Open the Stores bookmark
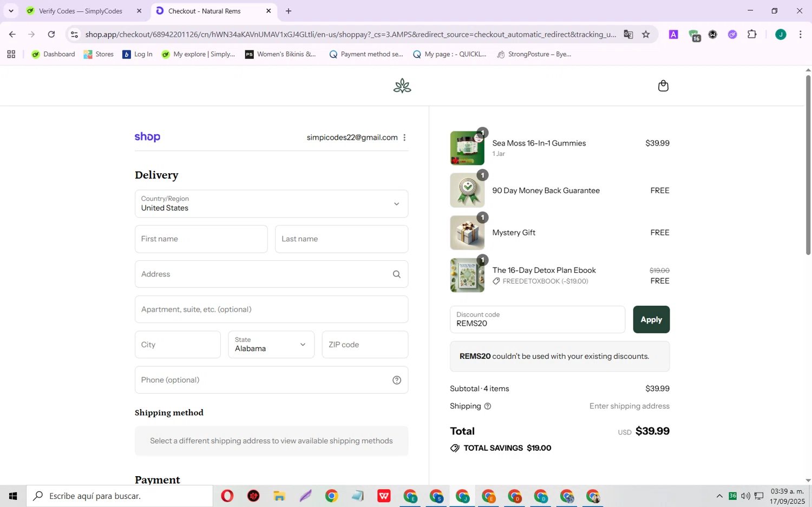Screen dimensions: 812x507 coord(99,54)
